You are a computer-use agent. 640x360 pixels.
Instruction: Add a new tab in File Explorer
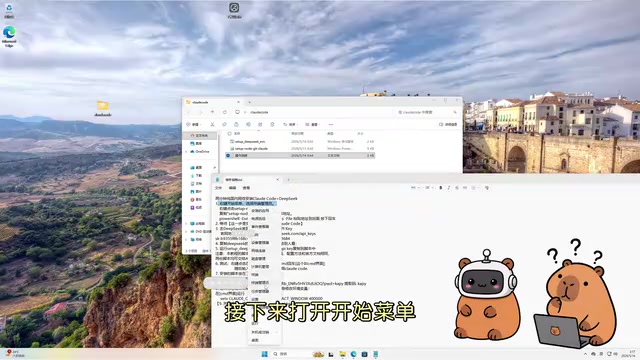pos(249,102)
